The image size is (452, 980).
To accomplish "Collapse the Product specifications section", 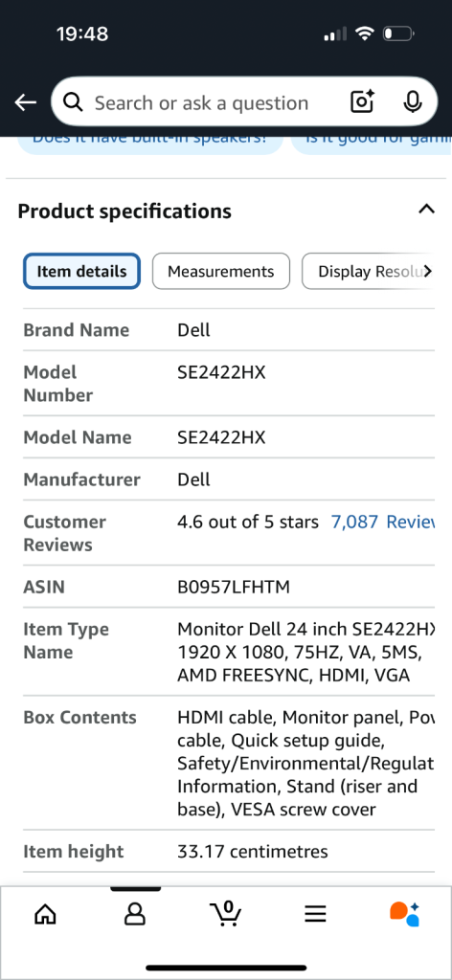I will point(426,210).
